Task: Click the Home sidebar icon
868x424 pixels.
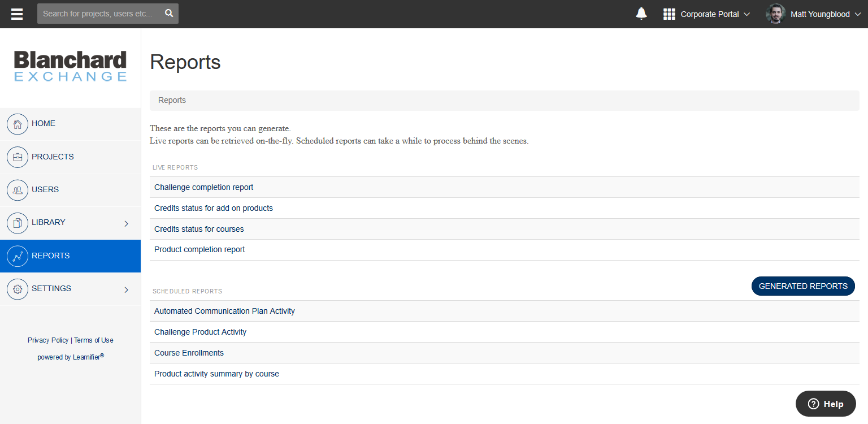Action: [x=18, y=124]
